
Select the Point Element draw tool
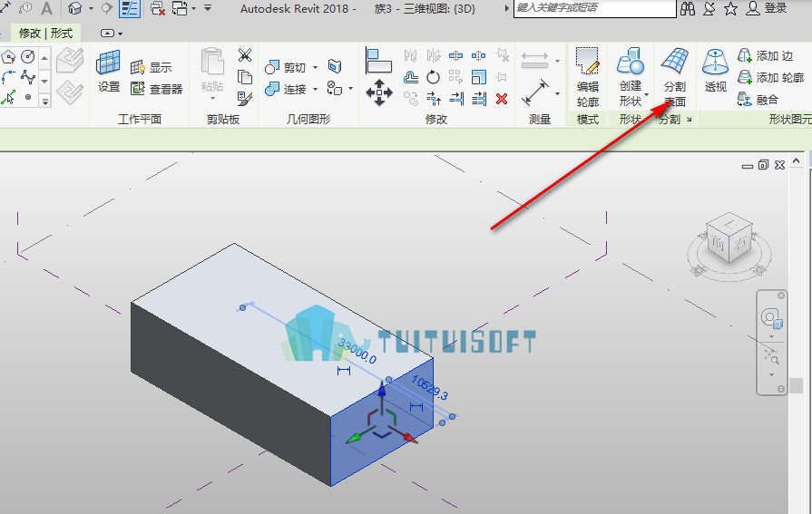click(28, 97)
